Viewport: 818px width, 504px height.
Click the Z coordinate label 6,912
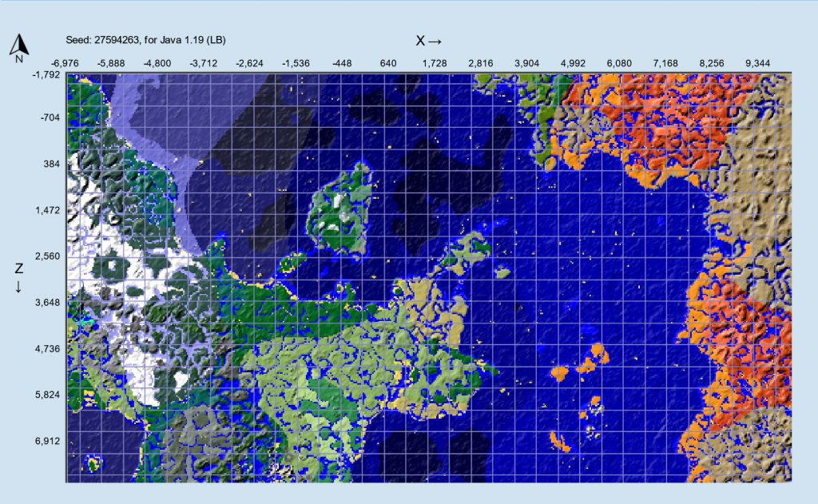tap(46, 440)
